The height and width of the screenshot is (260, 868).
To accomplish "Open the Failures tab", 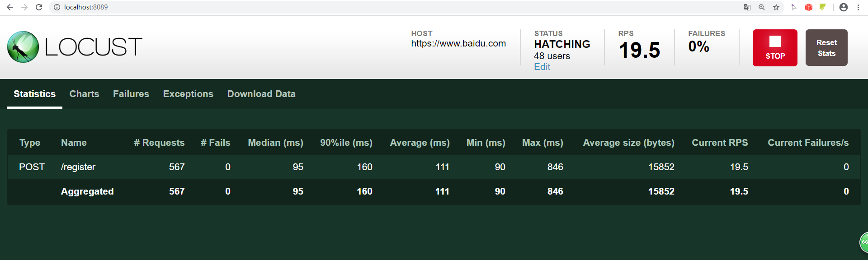I will [131, 94].
